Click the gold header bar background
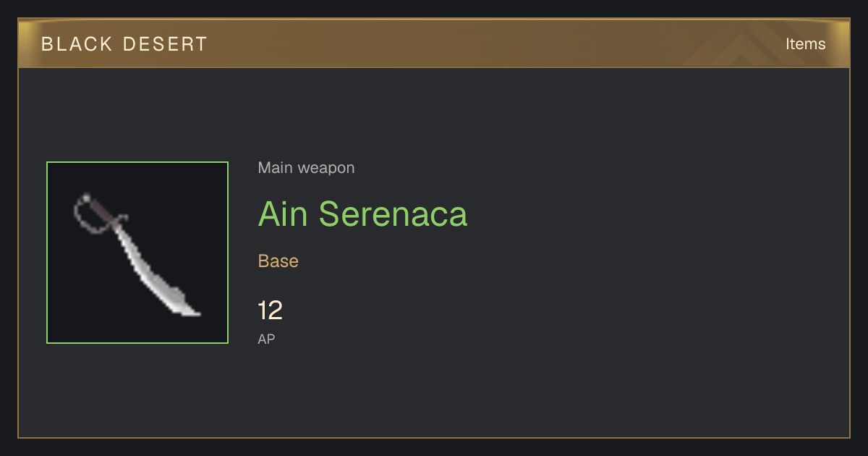Image resolution: width=868 pixels, height=456 pixels. pyautogui.click(x=434, y=43)
